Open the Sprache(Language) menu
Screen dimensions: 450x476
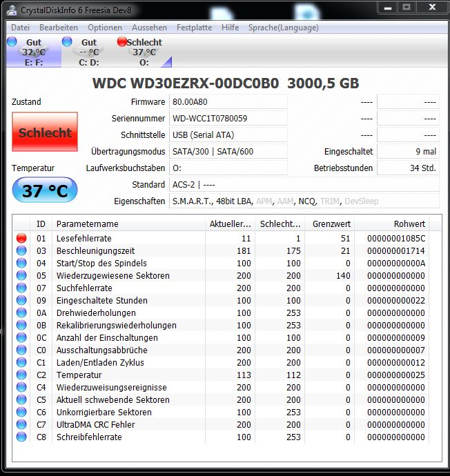click(284, 28)
